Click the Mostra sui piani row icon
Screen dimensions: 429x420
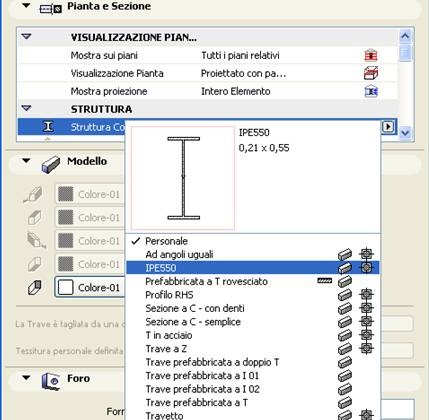(x=371, y=55)
